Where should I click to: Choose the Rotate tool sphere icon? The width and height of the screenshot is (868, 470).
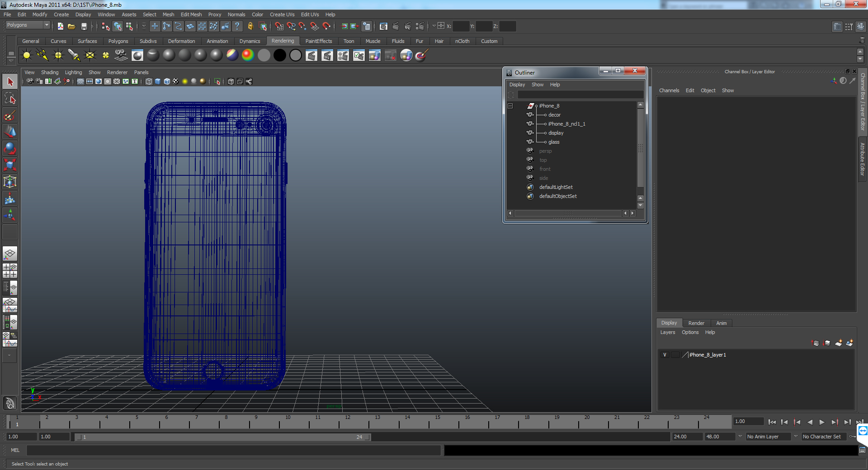click(10, 148)
